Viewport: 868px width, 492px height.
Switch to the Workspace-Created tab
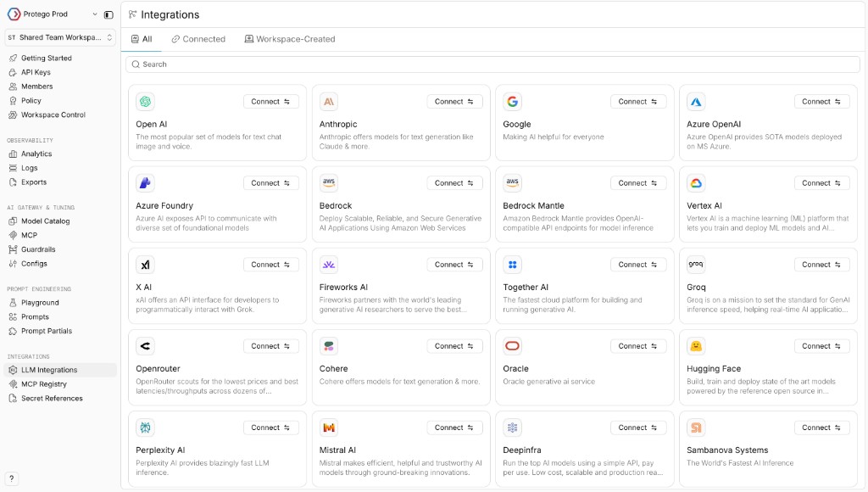point(290,39)
